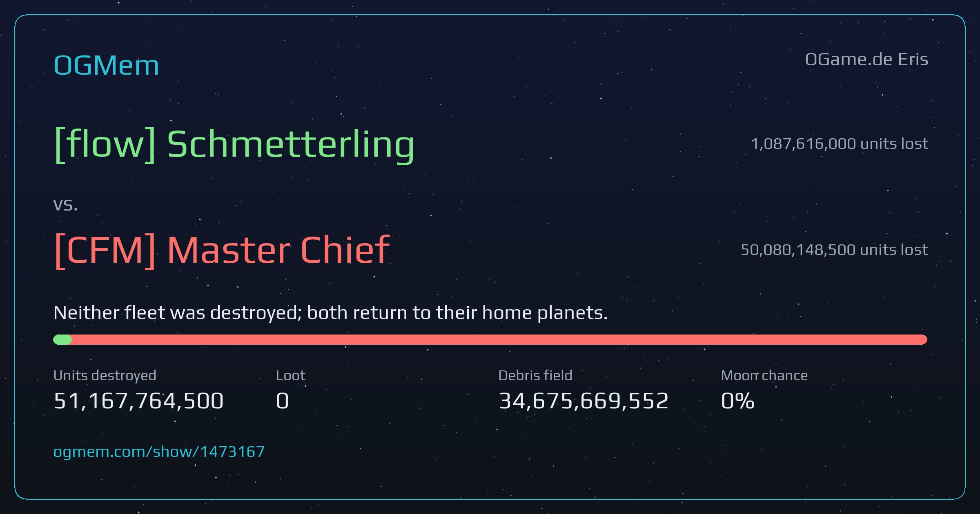Click the red segment of loss bar
Image resolution: width=980 pixels, height=514 pixels.
(499, 339)
